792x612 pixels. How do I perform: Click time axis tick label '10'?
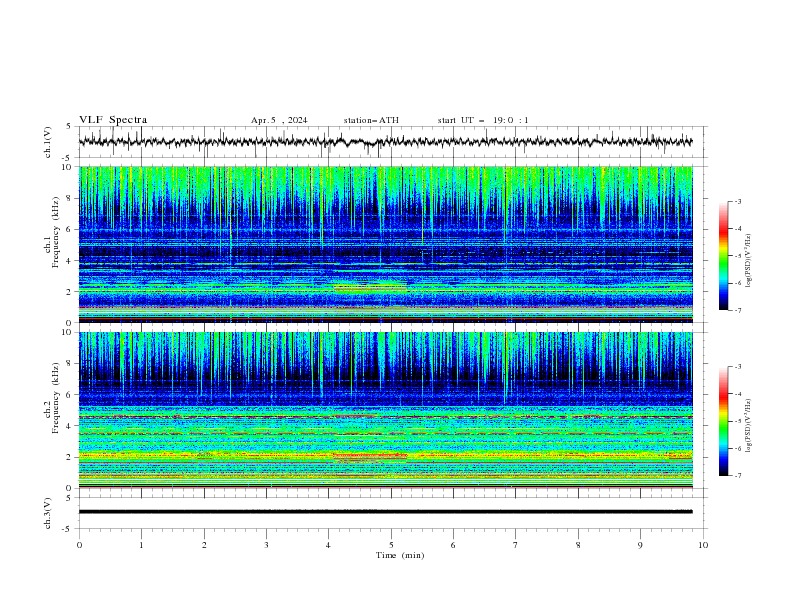(x=703, y=545)
